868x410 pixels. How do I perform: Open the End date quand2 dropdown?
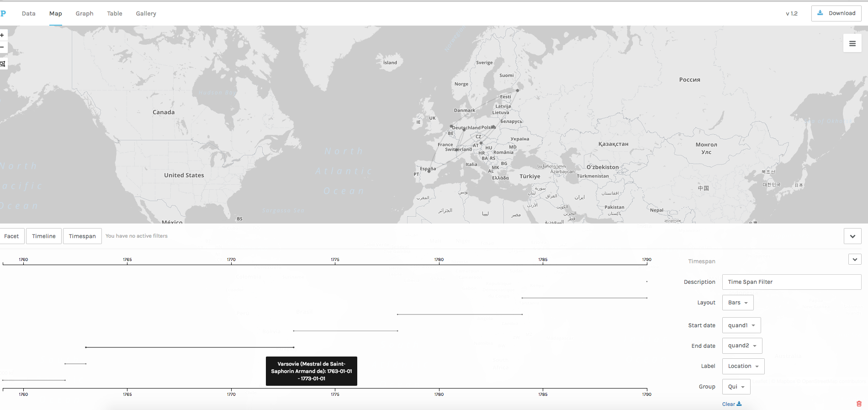[742, 346]
